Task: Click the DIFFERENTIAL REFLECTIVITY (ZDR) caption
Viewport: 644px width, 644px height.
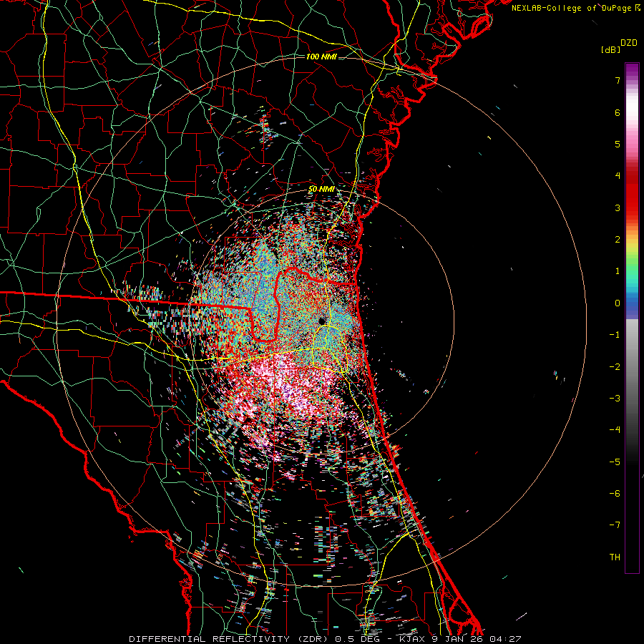Action: point(230,639)
